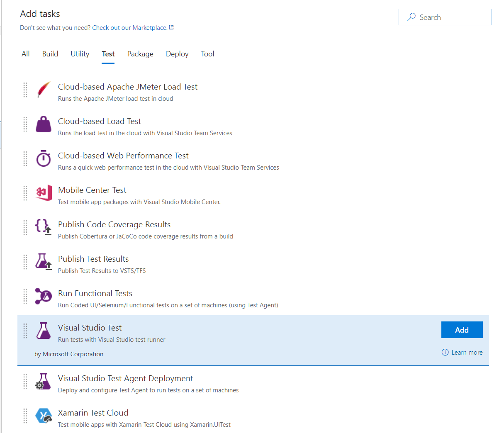
Task: Open the Utility tab
Action: pyautogui.click(x=80, y=54)
